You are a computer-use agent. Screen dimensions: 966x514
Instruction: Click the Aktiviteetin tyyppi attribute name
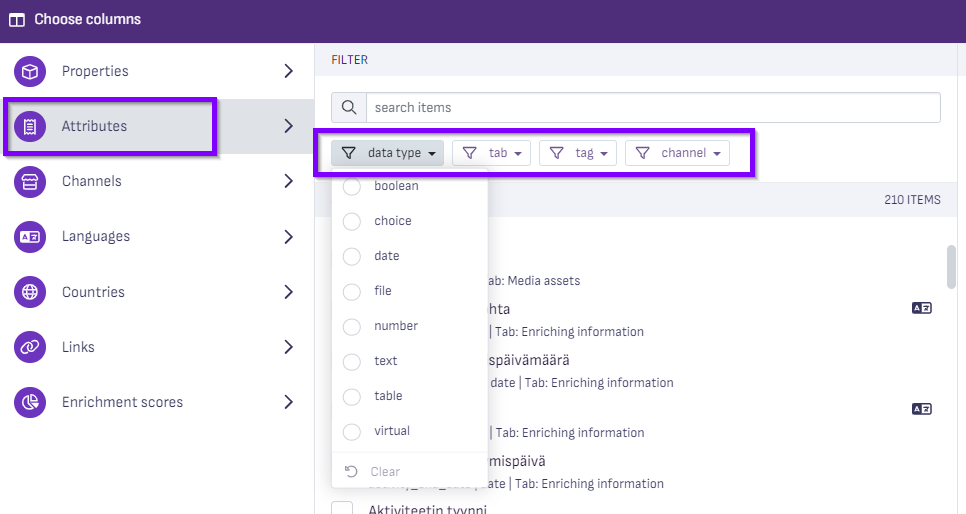click(428, 509)
